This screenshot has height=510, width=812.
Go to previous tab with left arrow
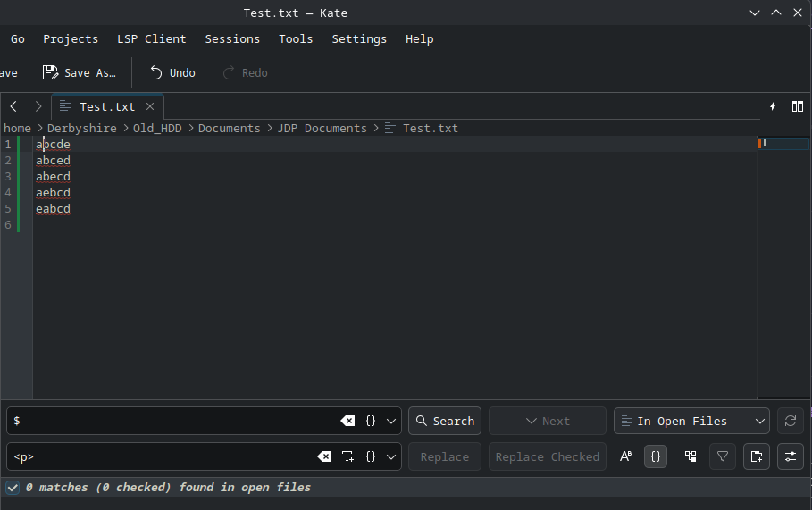coord(13,106)
